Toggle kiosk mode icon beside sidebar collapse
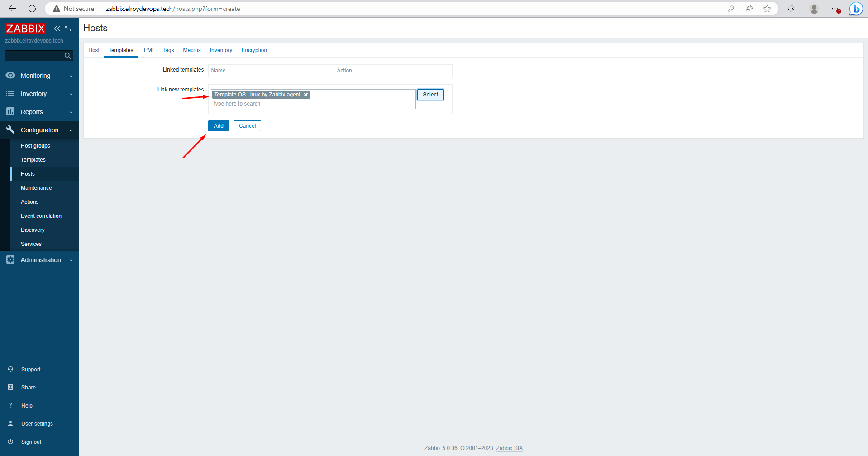868x456 pixels. [x=68, y=29]
